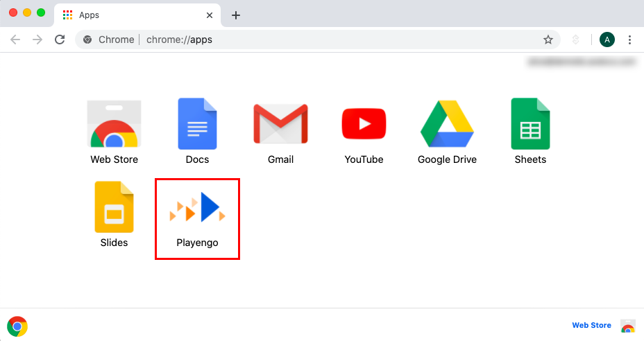Open the Web Store link in footer
Image resolution: width=644 pixels, height=341 pixels.
point(591,325)
